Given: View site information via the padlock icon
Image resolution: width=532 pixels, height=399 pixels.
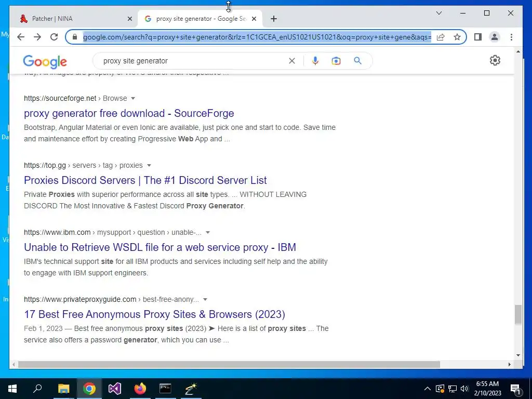Looking at the screenshot, I should click(x=75, y=37).
